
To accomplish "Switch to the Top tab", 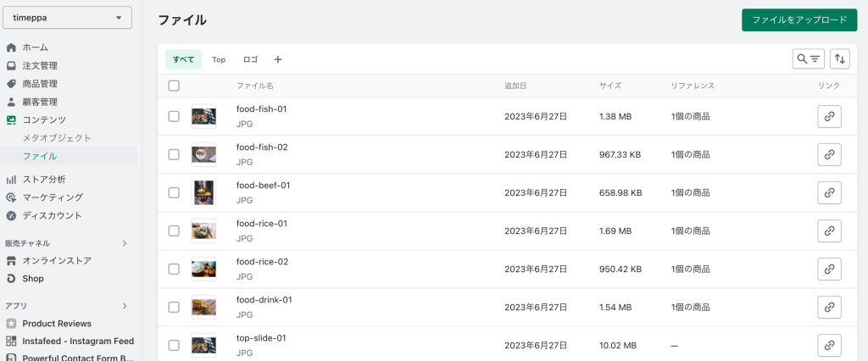I will tap(219, 59).
